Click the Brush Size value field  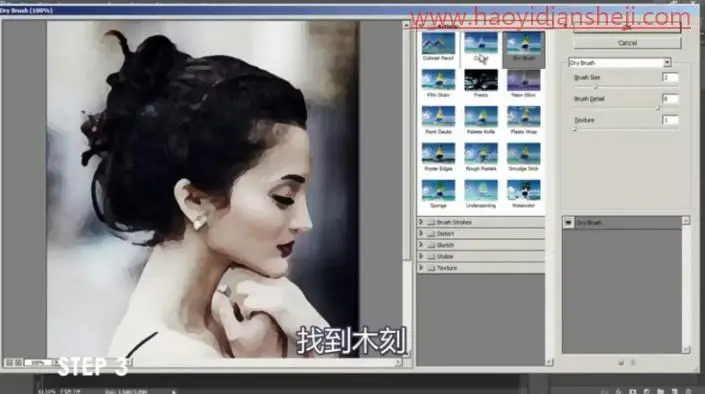(x=670, y=77)
